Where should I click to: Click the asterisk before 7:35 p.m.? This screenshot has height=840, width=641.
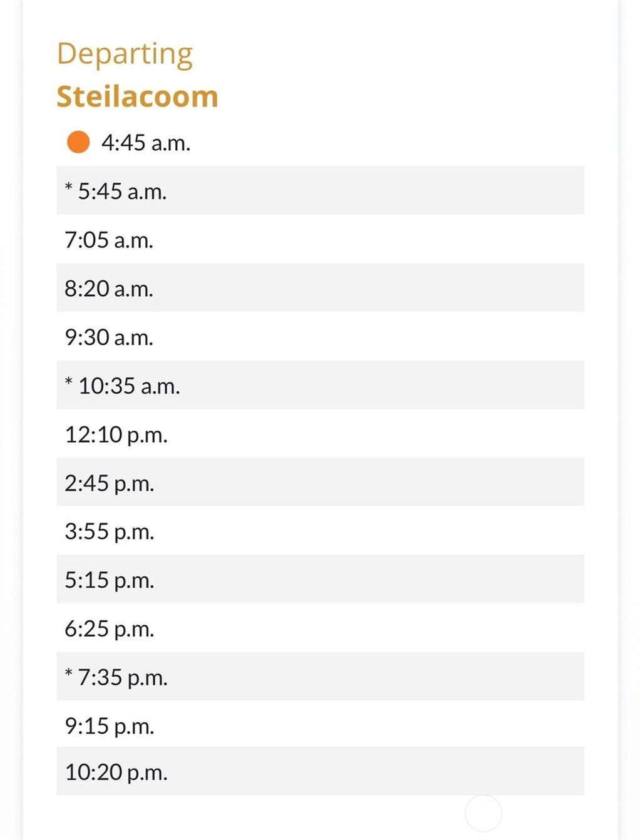(68, 674)
